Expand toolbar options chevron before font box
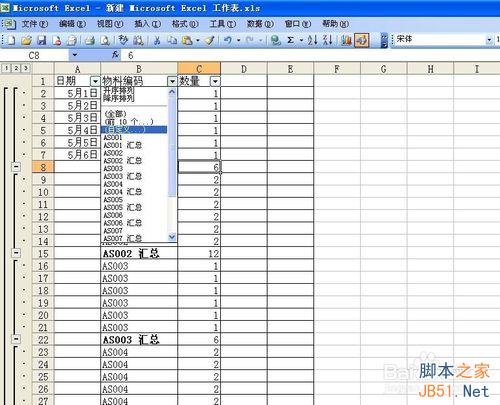Image resolution: width=500 pixels, height=405 pixels. (x=384, y=40)
